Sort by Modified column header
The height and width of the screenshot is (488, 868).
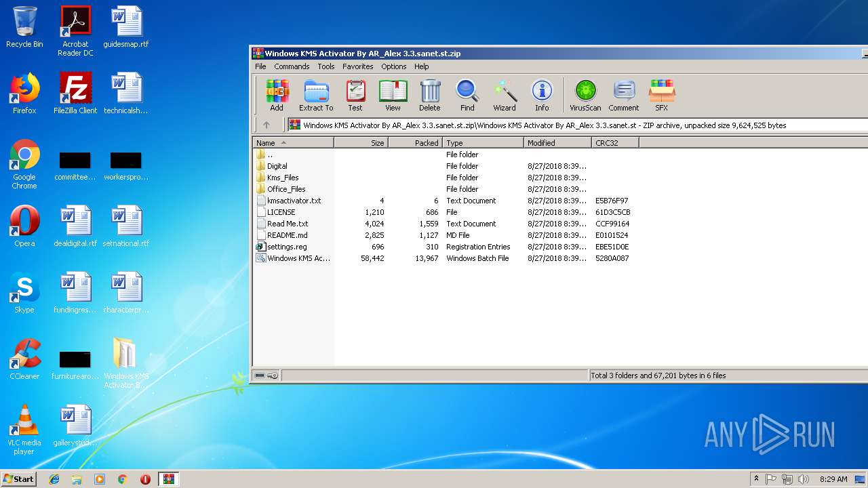click(557, 142)
